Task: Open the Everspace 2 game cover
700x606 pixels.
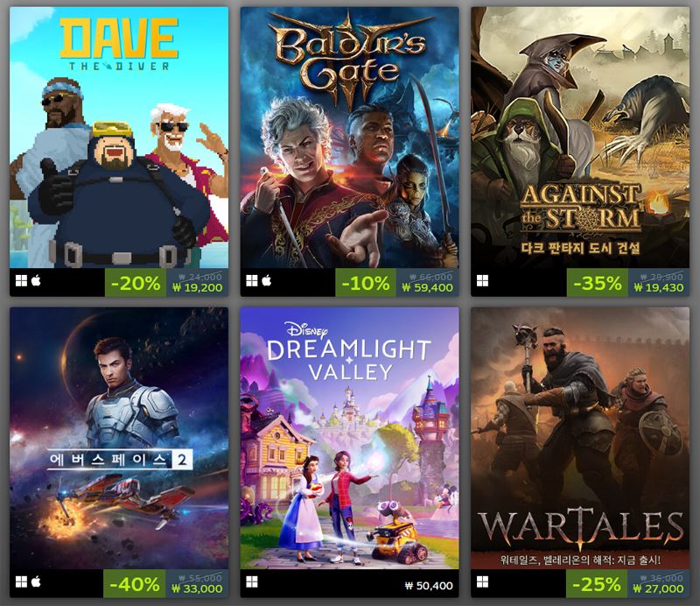Action: 119,438
